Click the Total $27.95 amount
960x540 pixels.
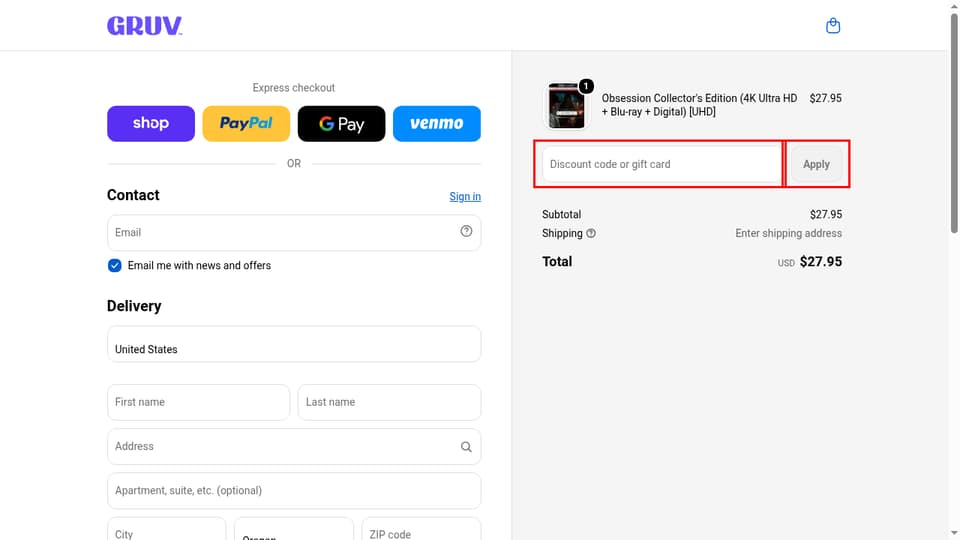[x=820, y=261]
